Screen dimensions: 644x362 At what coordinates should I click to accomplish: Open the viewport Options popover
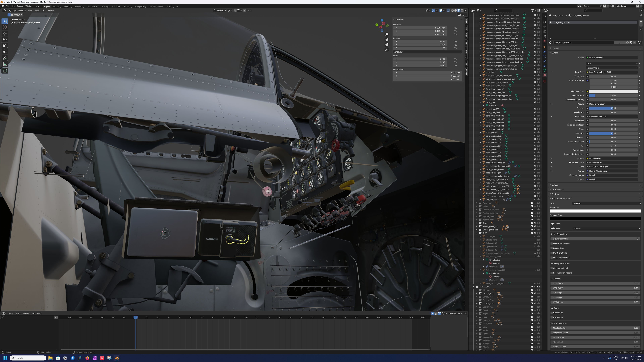click(462, 15)
